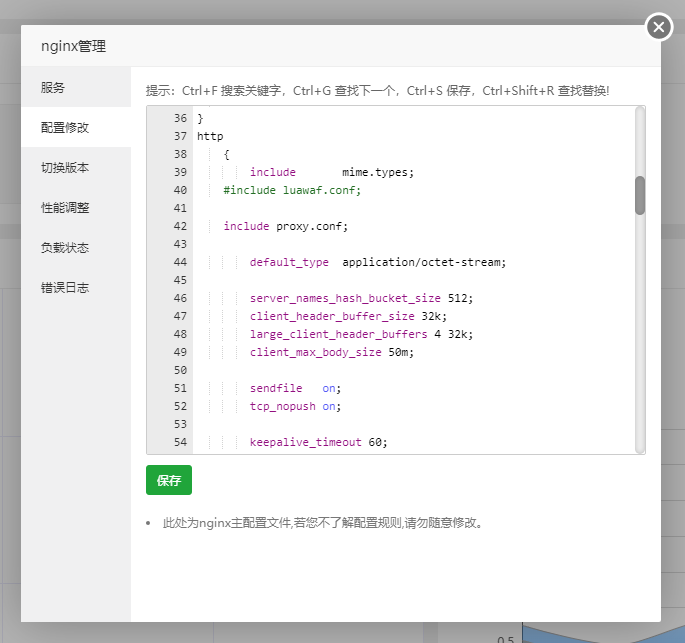Click line number 37 in gutter
Screen dimensions: 685x643
(x=180, y=136)
